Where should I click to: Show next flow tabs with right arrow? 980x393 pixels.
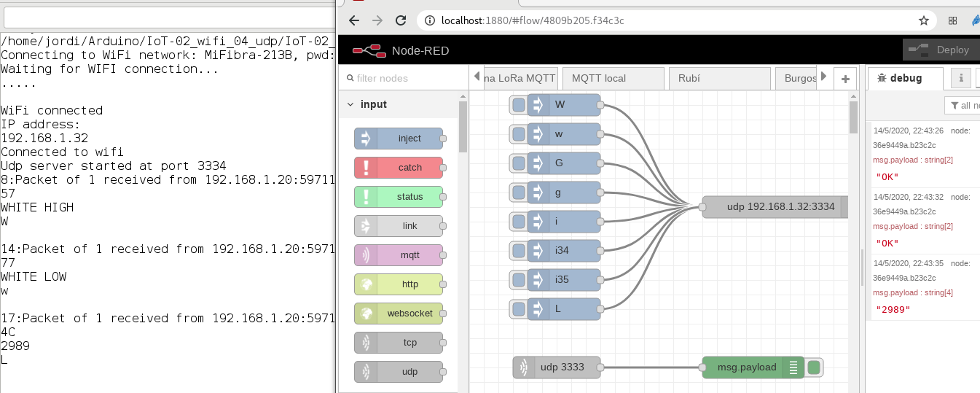[x=824, y=76]
